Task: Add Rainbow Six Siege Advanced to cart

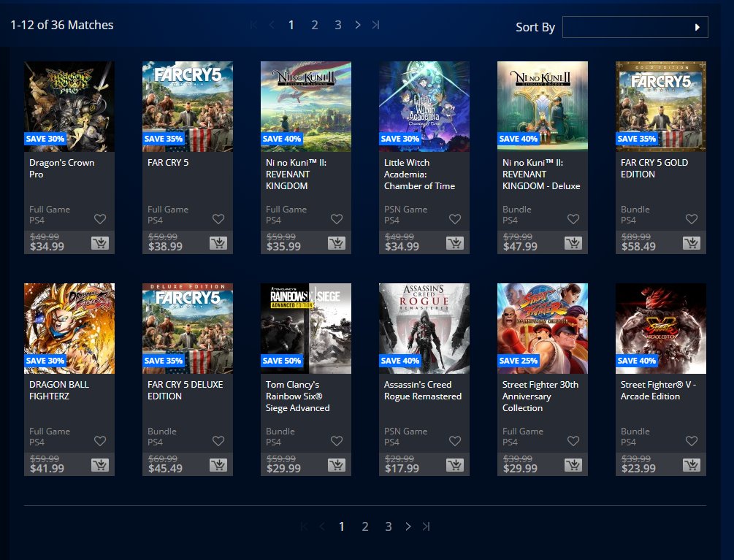Action: pos(337,464)
